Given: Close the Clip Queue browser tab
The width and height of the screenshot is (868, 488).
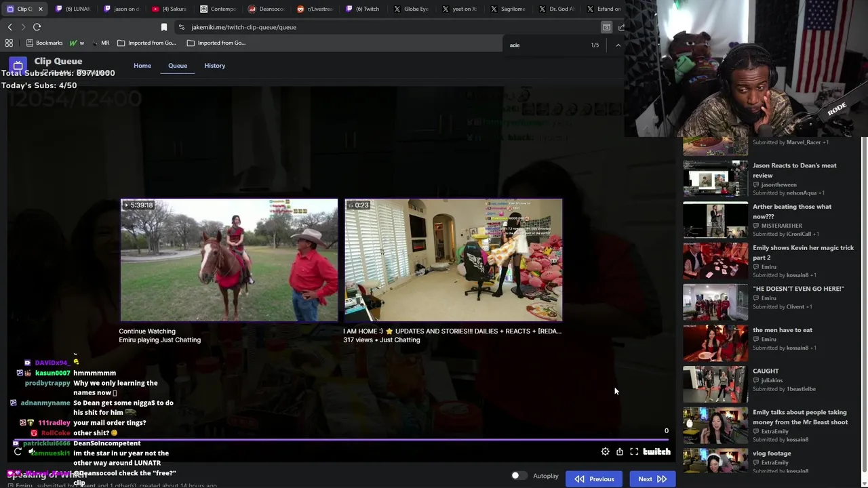Looking at the screenshot, I should [x=40, y=9].
